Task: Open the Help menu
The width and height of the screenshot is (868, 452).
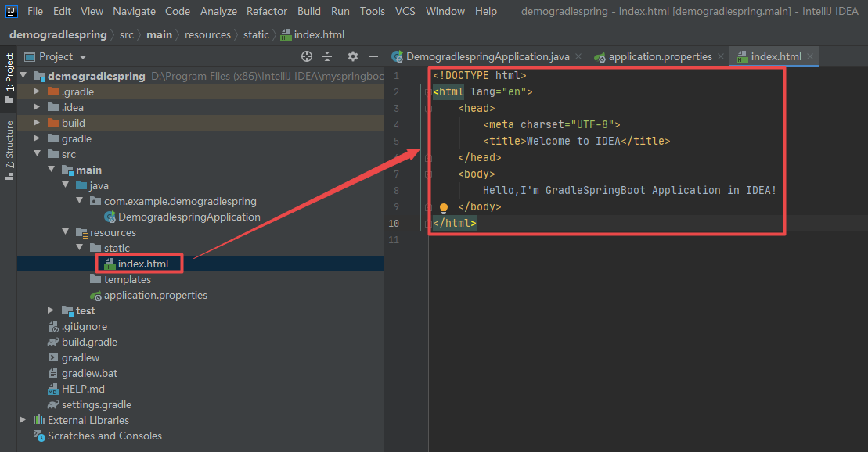Action: pyautogui.click(x=486, y=11)
